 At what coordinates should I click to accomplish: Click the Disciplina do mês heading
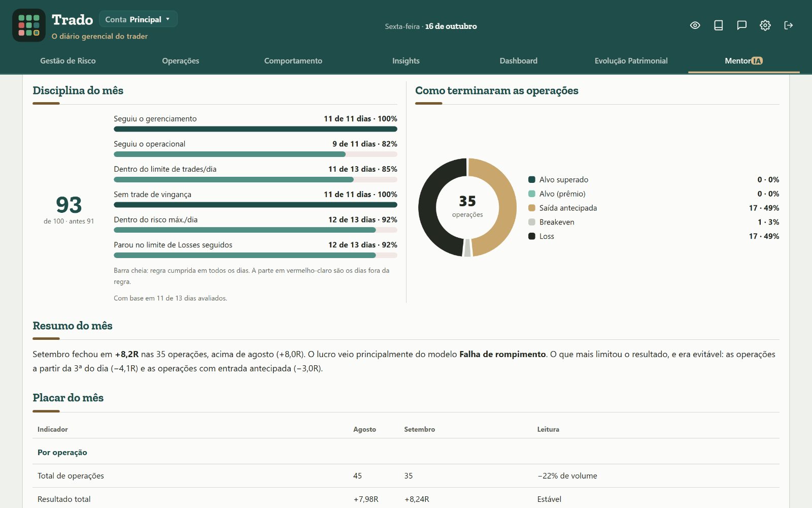78,90
